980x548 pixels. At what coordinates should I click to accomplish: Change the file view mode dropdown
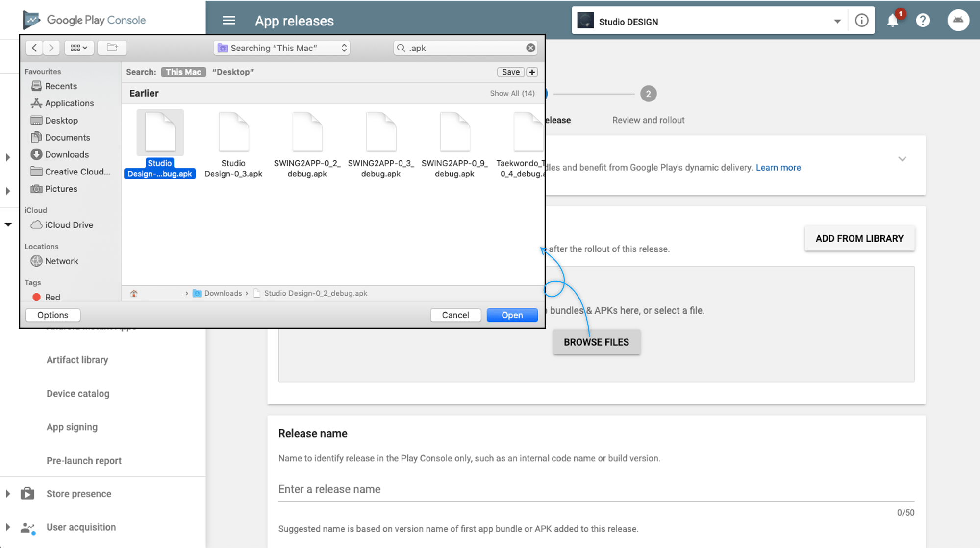click(x=79, y=48)
